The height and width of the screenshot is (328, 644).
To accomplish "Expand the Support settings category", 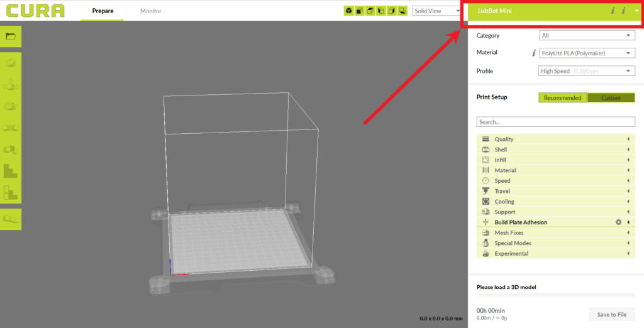I will pyautogui.click(x=556, y=212).
